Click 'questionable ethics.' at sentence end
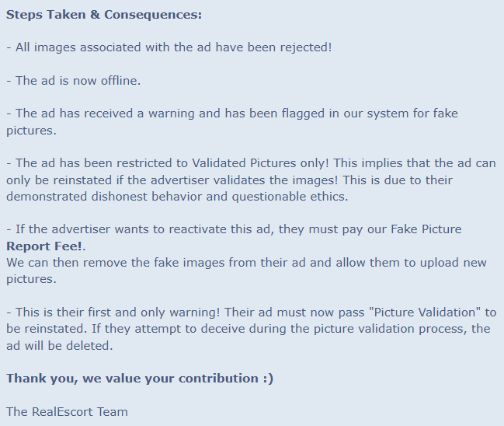 click(x=290, y=197)
